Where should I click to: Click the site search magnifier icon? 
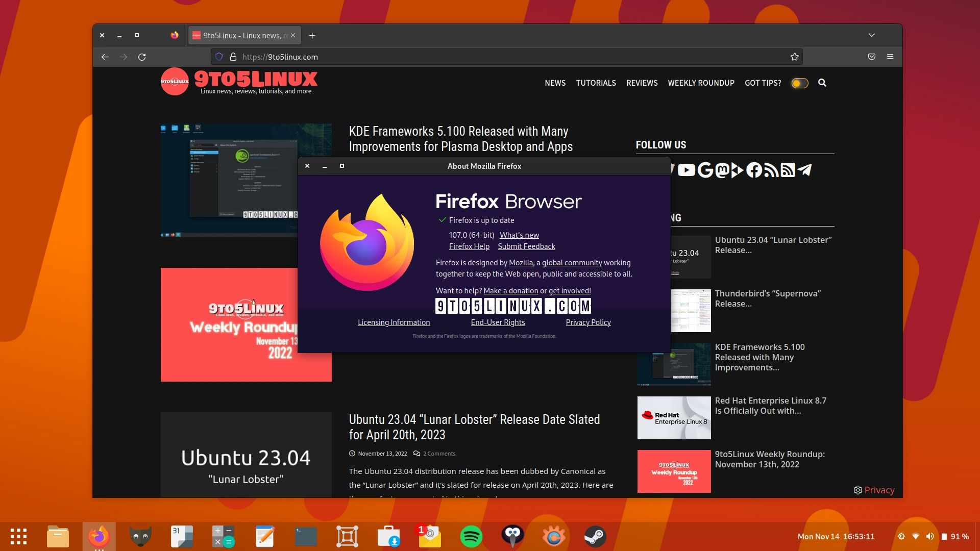[822, 83]
